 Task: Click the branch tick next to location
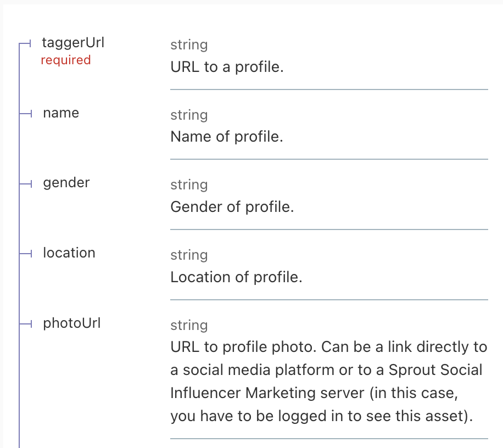click(x=26, y=254)
